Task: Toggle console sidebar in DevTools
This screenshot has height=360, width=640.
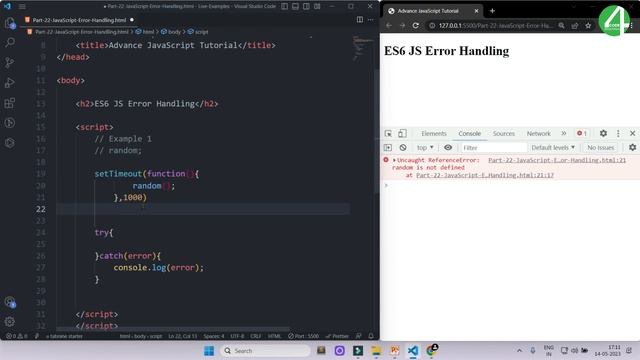Action: 388,147
